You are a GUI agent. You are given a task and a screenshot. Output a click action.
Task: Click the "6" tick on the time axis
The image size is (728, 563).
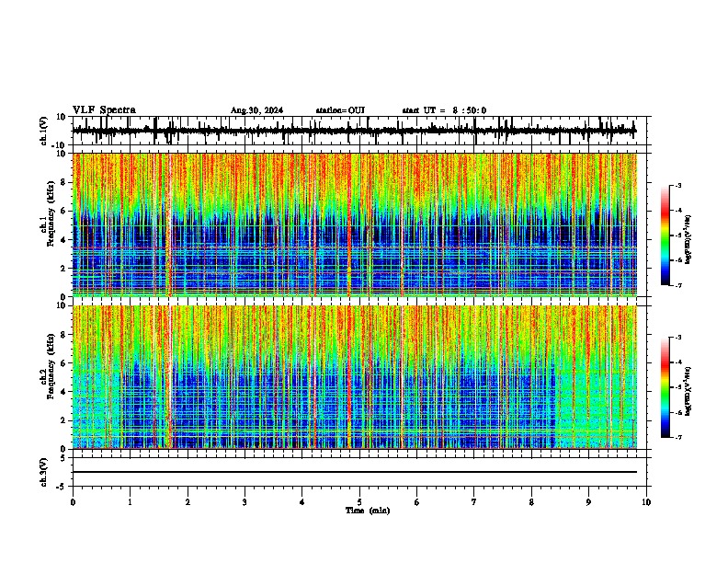coord(417,502)
